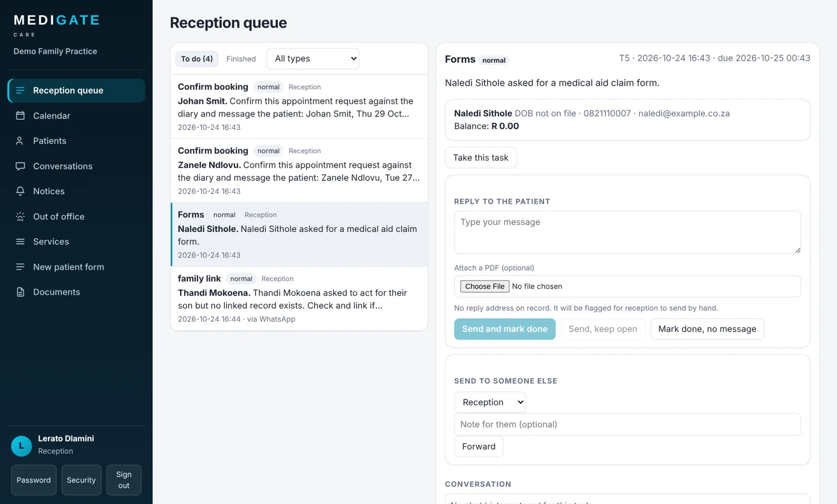Click the Password button
This screenshot has width=837, height=504.
point(33,480)
